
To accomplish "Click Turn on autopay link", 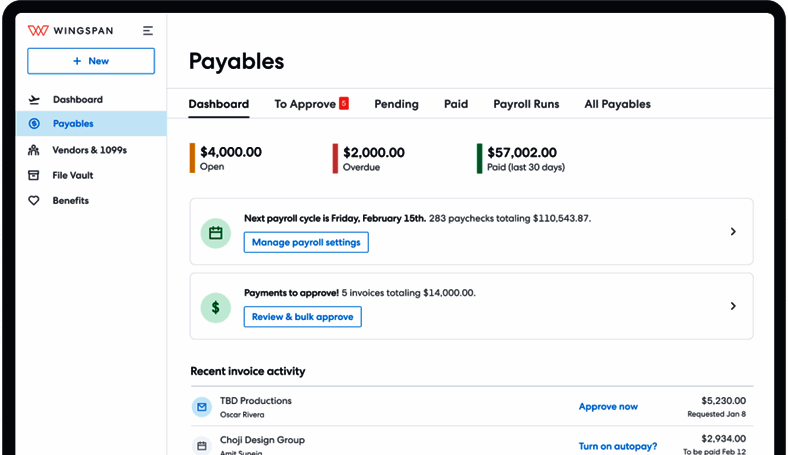I will (617, 446).
